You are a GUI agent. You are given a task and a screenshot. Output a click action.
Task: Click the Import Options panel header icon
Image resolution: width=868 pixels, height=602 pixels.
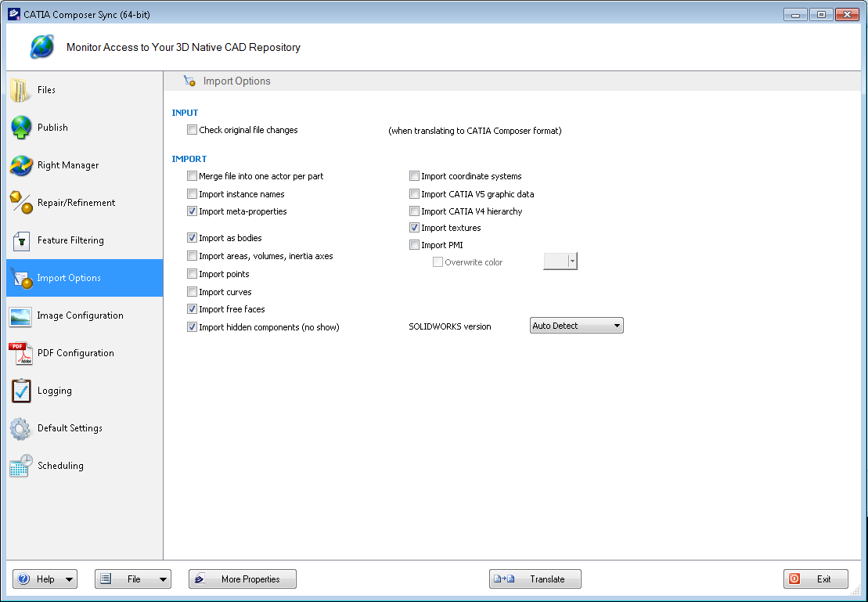click(189, 81)
